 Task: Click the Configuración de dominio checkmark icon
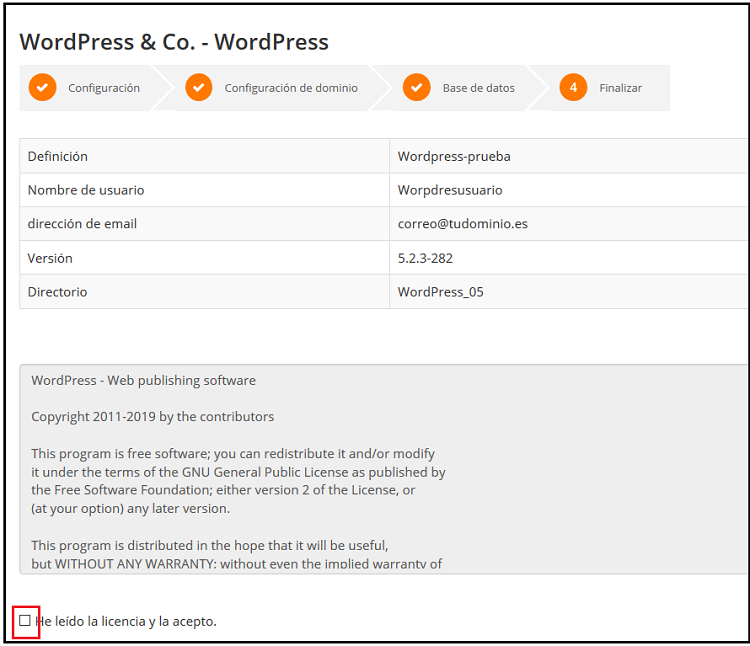(x=199, y=88)
